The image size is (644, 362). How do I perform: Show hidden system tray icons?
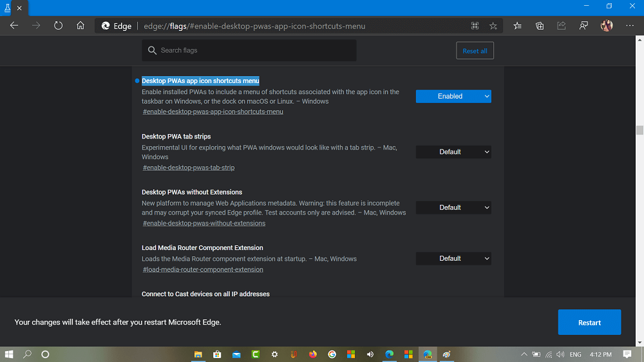point(524,354)
